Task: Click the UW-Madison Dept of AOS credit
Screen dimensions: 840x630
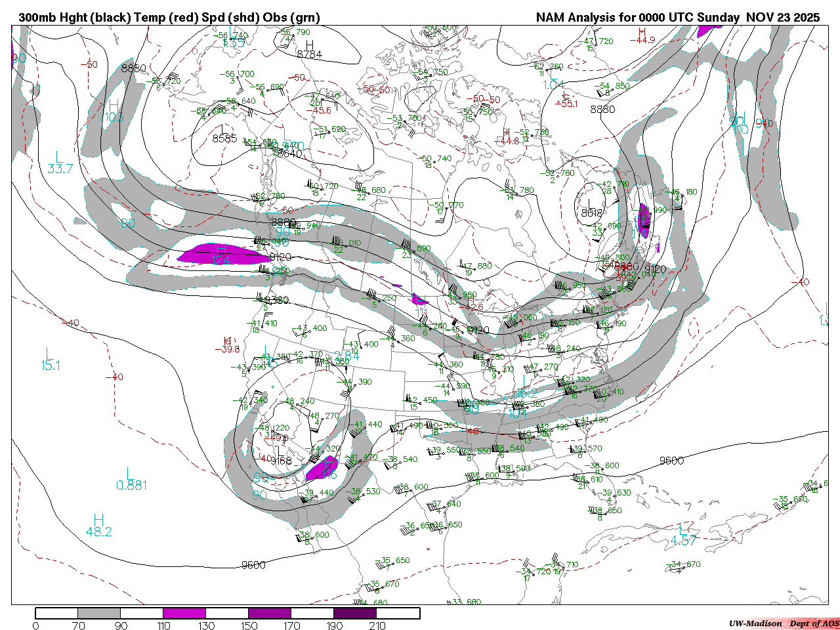Action: 783,623
